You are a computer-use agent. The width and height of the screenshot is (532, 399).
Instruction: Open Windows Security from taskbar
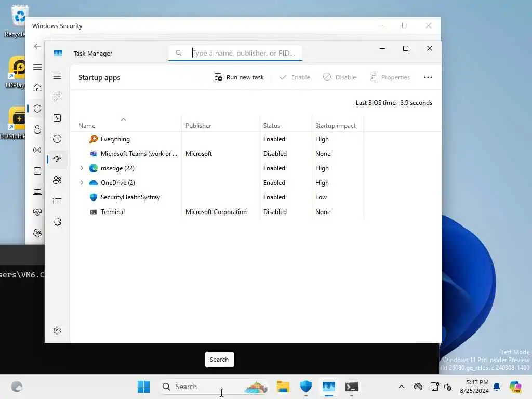click(x=305, y=387)
